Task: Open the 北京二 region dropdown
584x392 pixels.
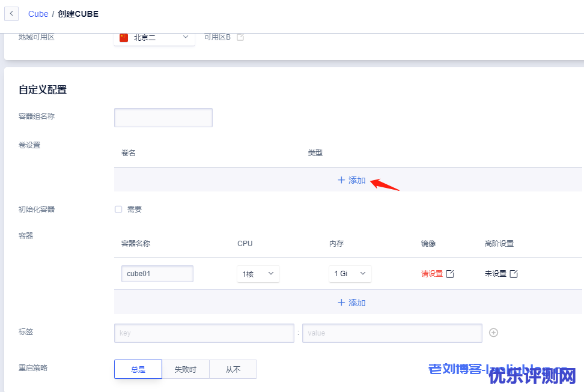Action: pyautogui.click(x=154, y=37)
